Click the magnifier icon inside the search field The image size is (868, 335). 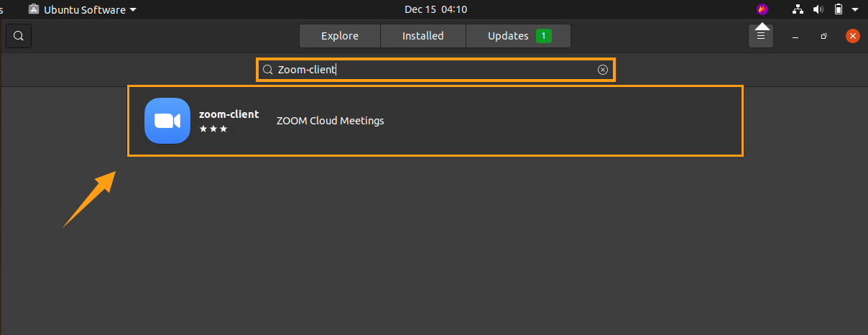pos(267,70)
